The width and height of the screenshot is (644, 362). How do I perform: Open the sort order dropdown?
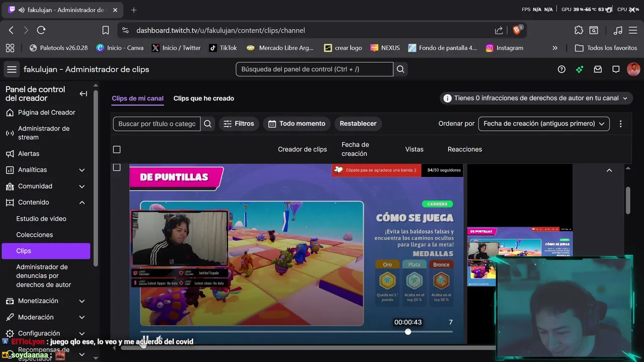(544, 124)
